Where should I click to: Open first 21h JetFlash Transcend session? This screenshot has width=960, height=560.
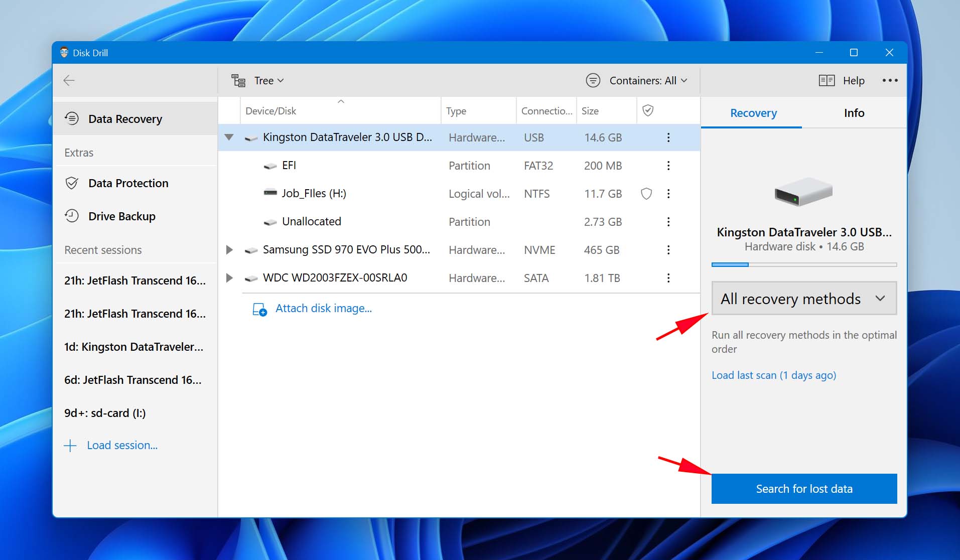pos(135,280)
